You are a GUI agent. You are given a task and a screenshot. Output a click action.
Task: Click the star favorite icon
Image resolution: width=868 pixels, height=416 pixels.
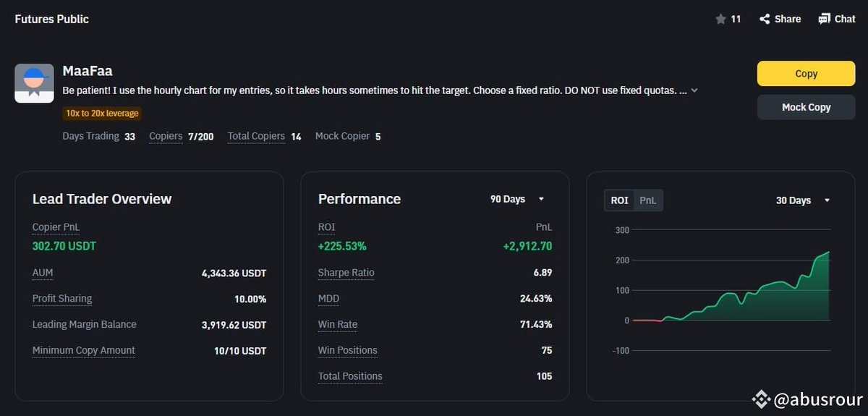coord(720,19)
